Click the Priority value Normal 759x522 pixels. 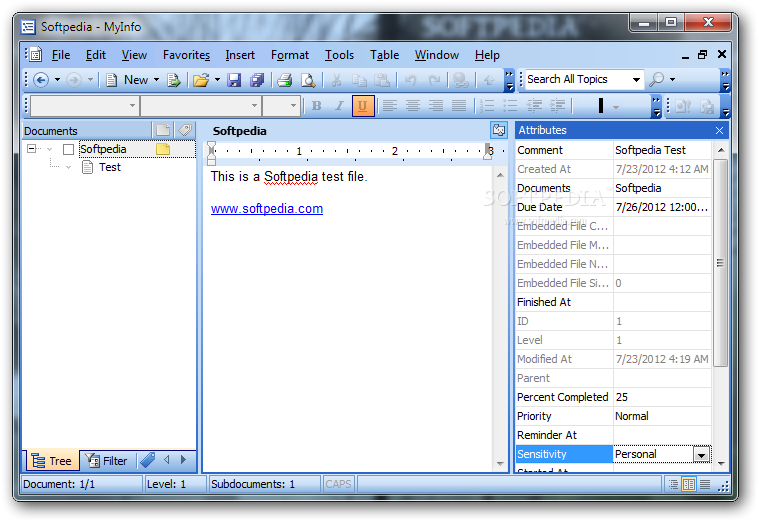(662, 416)
